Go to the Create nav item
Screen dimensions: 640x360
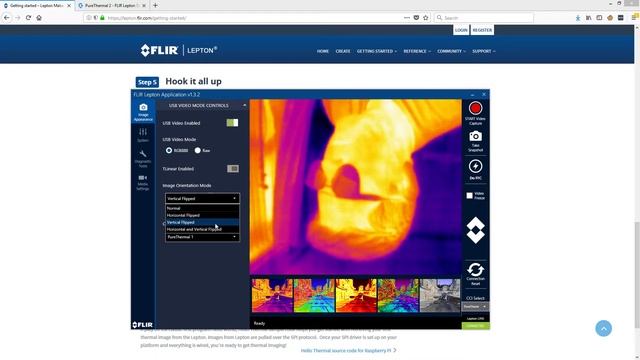coord(343,51)
